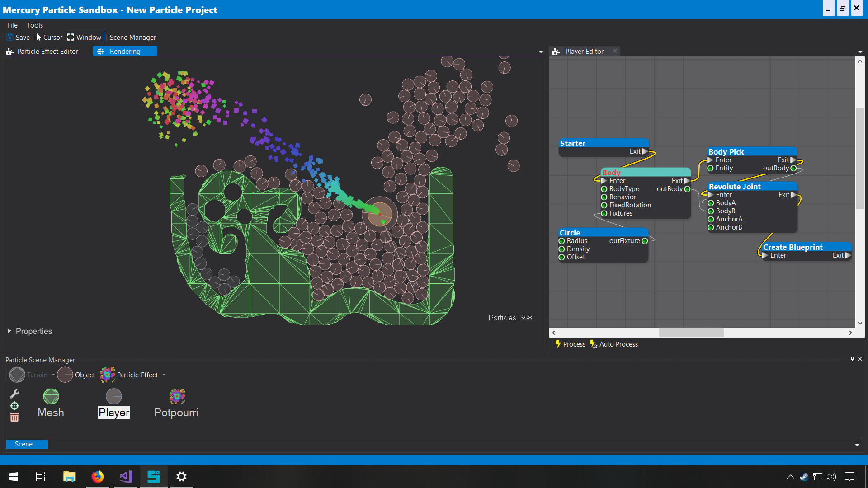Open the Tools menu
This screenshot has width=868, height=488.
click(x=35, y=25)
